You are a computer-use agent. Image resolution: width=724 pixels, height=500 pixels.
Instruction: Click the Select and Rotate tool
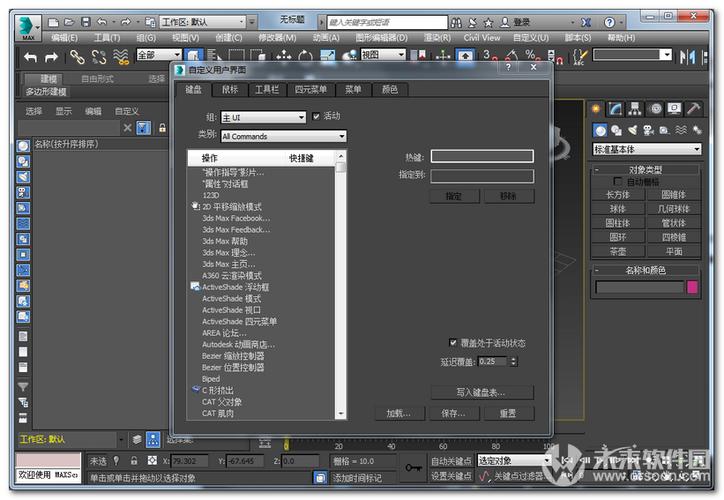pyautogui.click(x=305, y=56)
